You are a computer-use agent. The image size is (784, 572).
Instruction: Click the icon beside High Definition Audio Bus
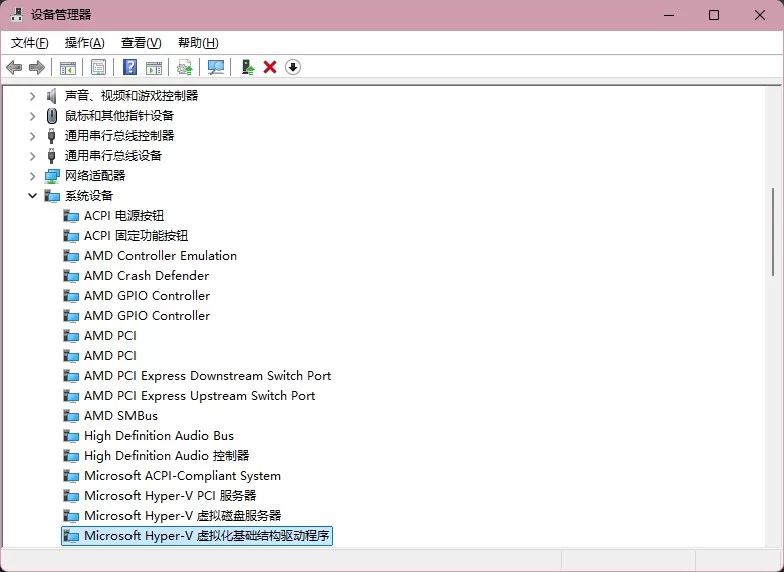tap(71, 436)
